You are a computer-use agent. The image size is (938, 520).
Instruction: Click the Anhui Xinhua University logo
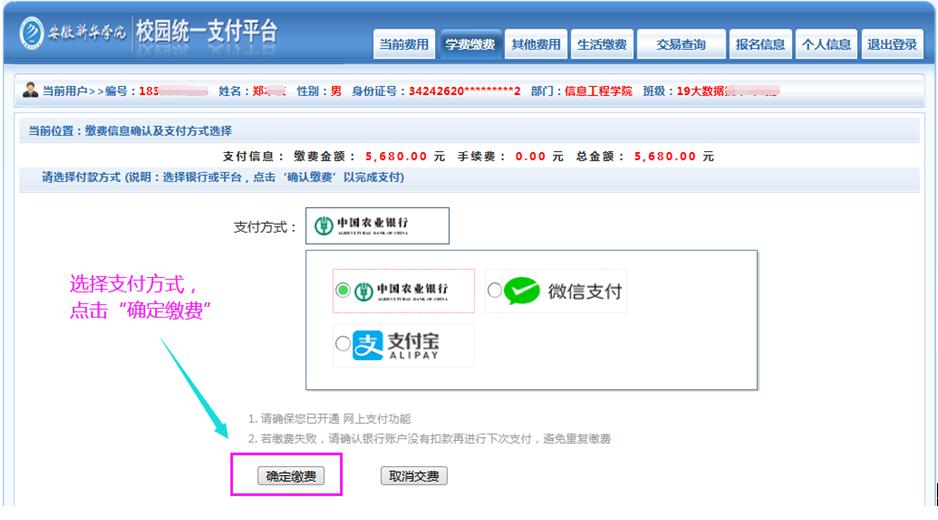[72, 31]
